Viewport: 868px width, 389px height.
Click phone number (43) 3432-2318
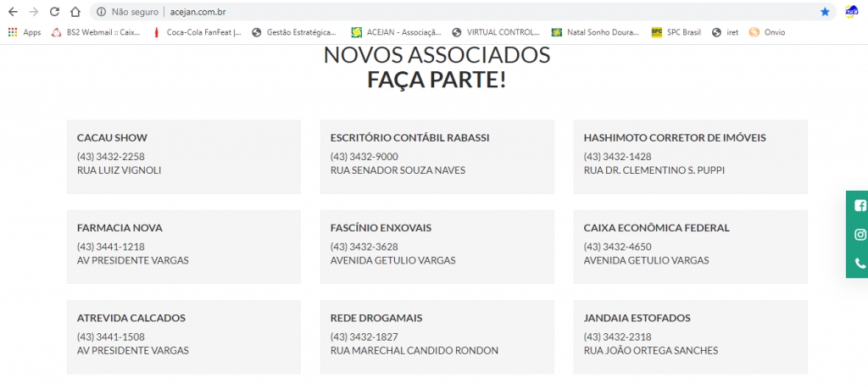617,337
